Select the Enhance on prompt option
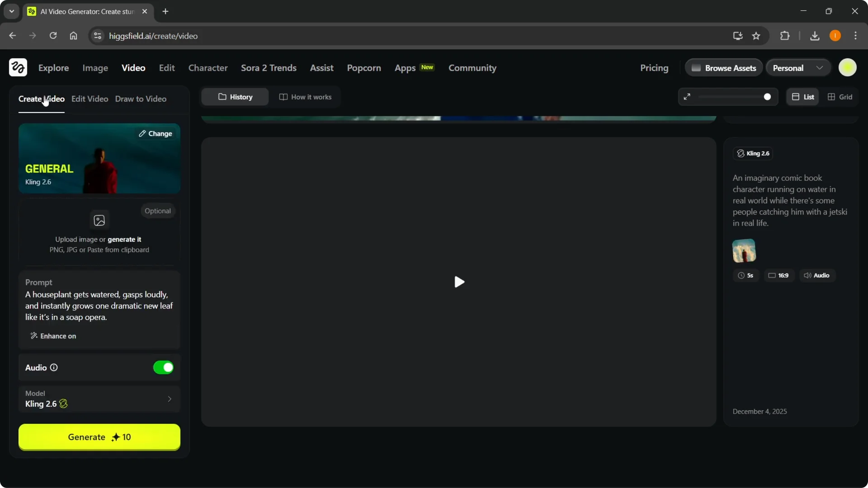Viewport: 868px width, 488px height. coord(52,336)
